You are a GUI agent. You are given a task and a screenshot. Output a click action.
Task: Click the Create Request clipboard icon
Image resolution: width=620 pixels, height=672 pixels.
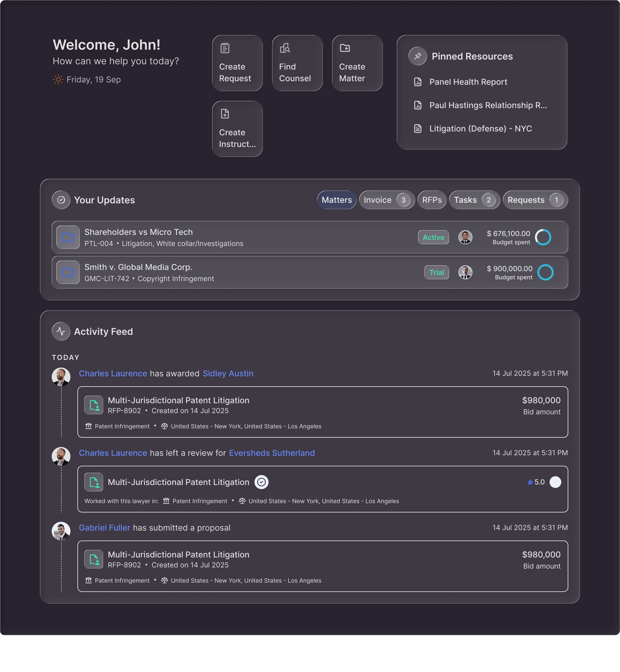225,48
